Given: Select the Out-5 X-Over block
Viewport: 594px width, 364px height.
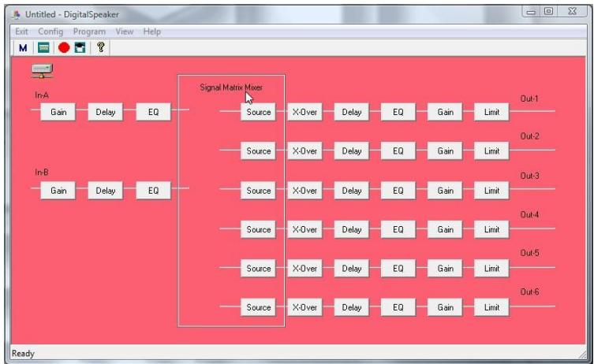Looking at the screenshot, I should [304, 268].
